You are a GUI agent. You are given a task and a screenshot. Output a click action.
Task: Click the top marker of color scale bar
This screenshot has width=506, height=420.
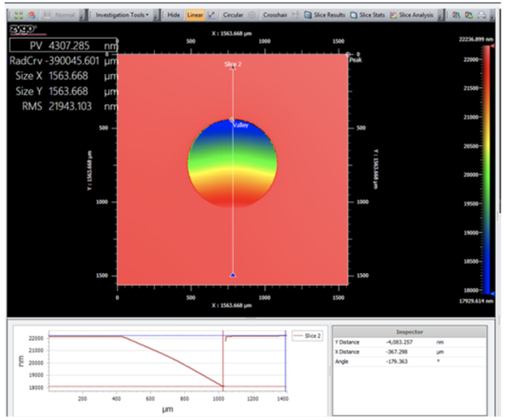492,46
